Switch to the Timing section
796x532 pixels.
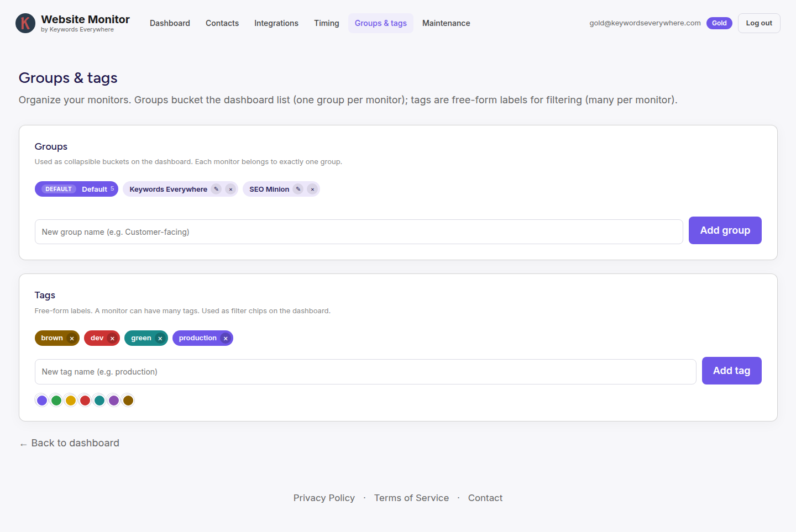pos(327,23)
